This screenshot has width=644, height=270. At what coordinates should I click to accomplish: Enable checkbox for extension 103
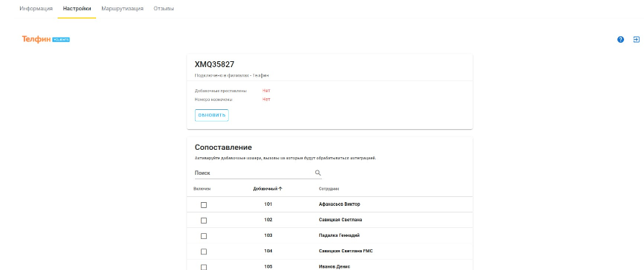coord(204,236)
